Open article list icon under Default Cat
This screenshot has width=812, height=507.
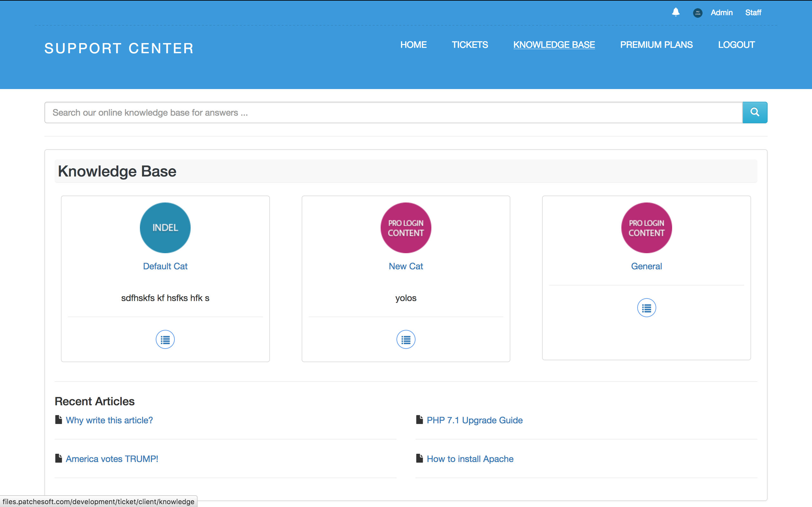[165, 340]
